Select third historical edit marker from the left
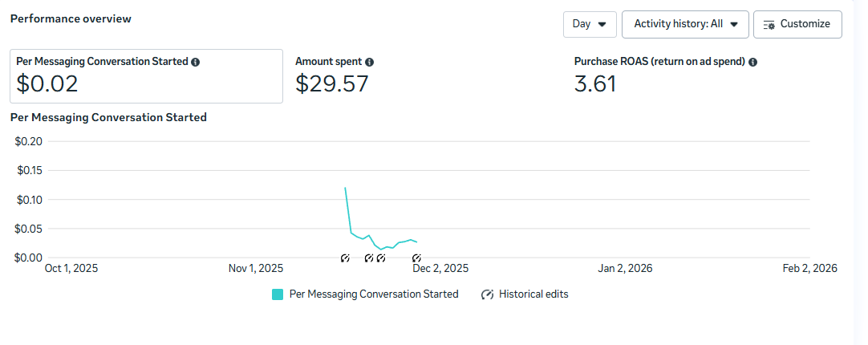The image size is (868, 345). (381, 258)
